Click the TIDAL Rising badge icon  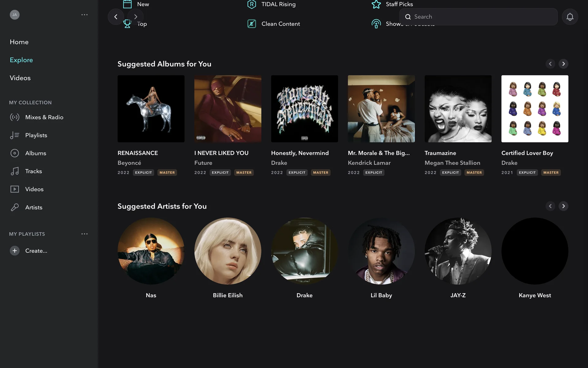(x=251, y=4)
